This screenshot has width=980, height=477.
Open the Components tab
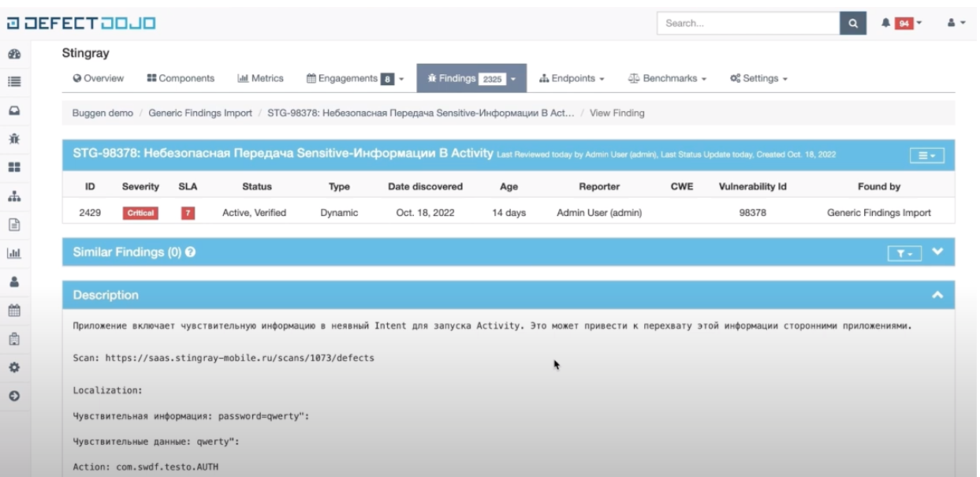point(181,78)
